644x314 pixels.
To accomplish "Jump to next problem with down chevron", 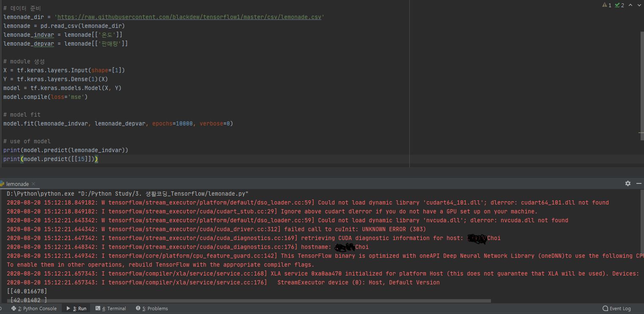I will click(x=639, y=5).
